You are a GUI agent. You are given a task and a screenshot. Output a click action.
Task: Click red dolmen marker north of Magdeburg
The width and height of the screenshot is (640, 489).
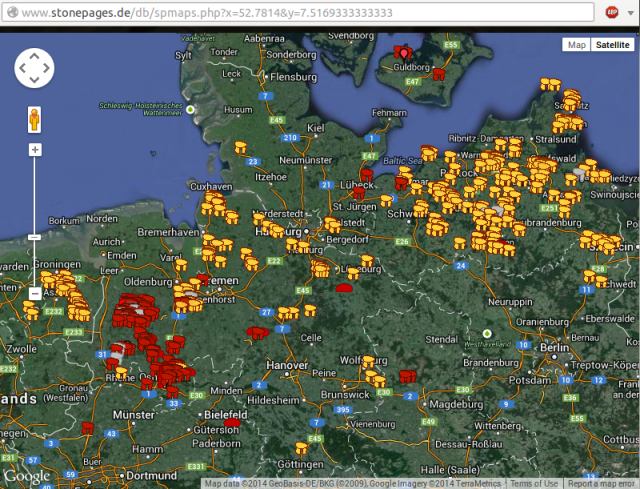pyautogui.click(x=407, y=376)
